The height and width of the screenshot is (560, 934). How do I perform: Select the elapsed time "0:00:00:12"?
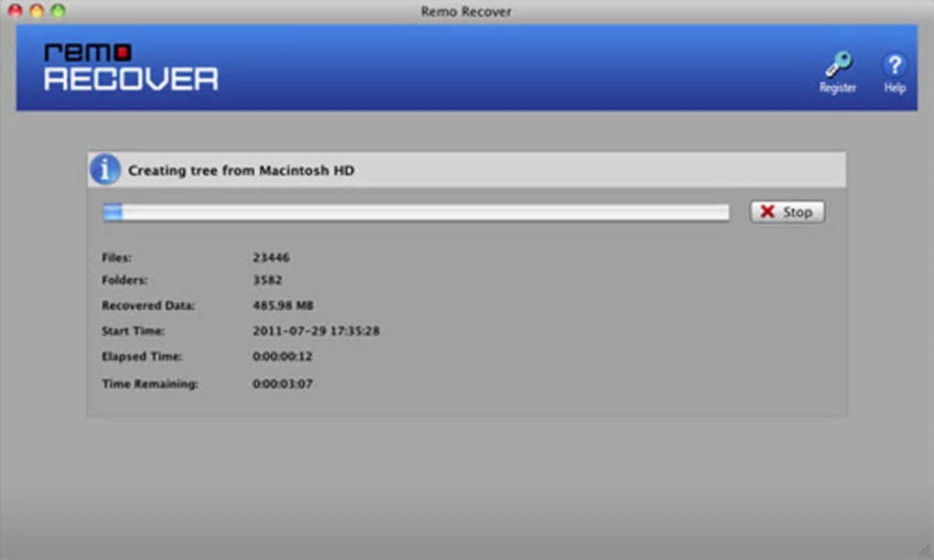pos(282,357)
